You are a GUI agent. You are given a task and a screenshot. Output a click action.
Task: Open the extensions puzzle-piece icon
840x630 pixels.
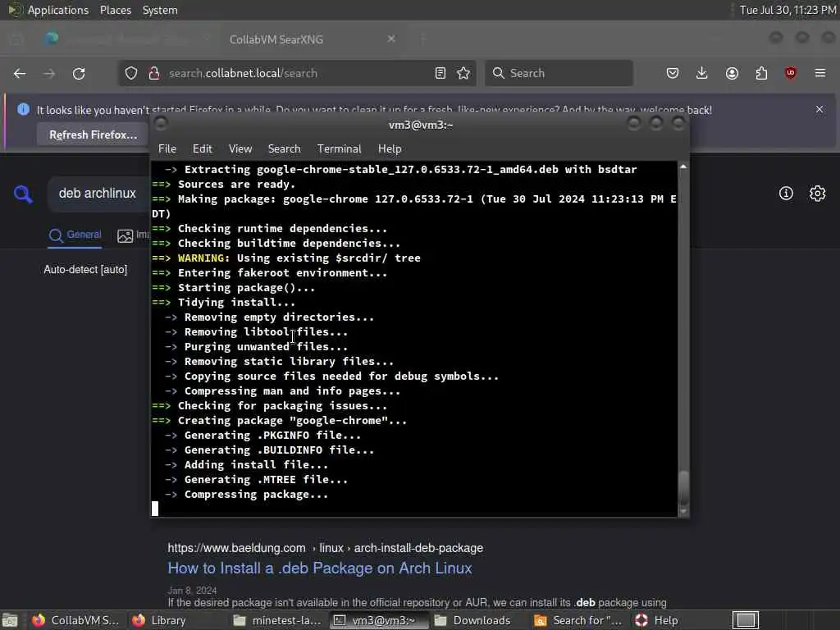pos(761,73)
